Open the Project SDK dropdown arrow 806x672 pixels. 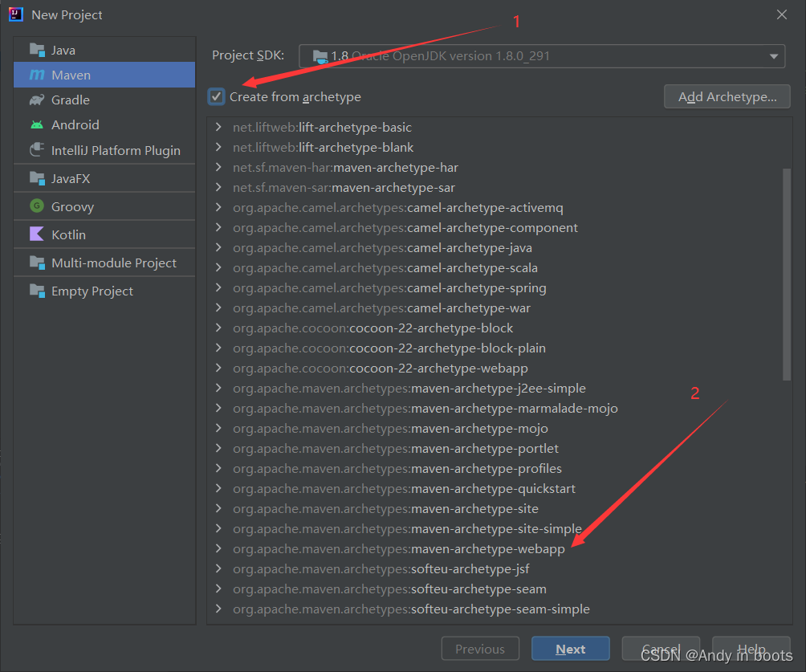coord(774,56)
